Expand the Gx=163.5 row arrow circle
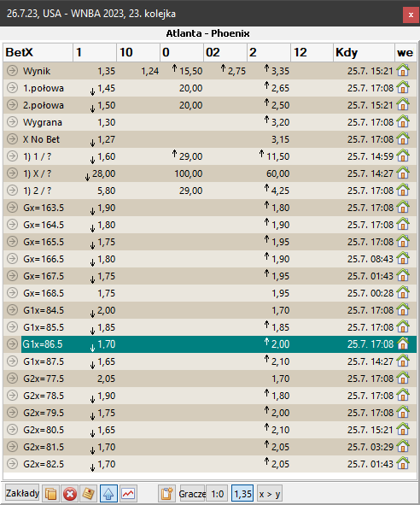This screenshot has height=505, width=420. coord(12,207)
